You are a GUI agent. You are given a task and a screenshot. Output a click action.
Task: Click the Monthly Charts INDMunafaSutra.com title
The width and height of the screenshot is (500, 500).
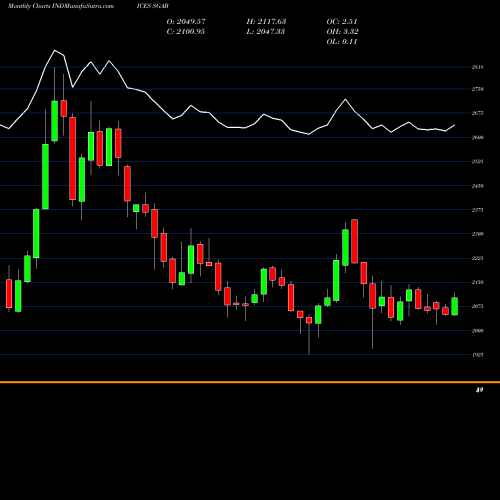61,6
